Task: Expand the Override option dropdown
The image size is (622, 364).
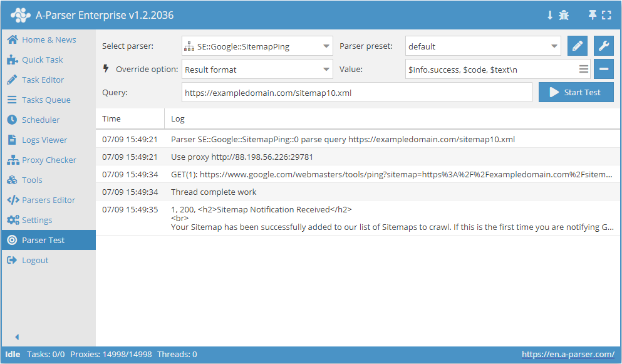Action: (257, 70)
